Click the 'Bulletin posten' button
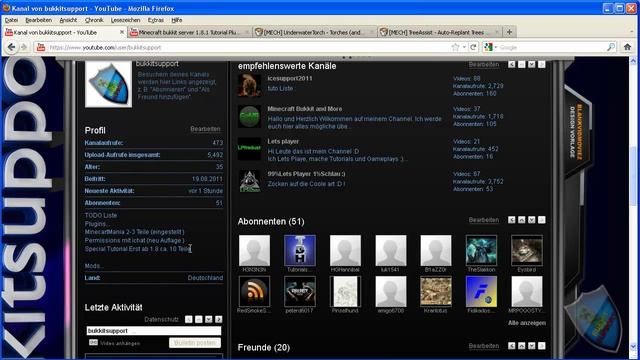The image size is (640, 360). [x=195, y=343]
